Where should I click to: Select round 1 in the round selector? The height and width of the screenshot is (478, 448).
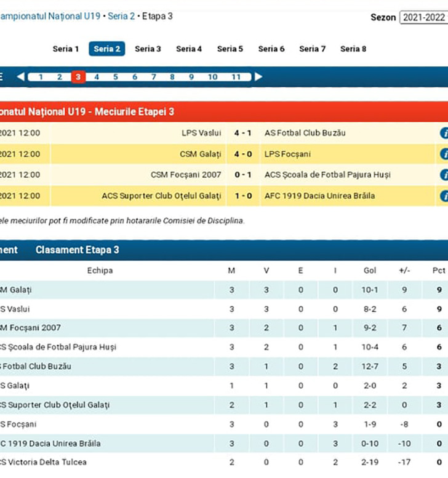(x=41, y=77)
